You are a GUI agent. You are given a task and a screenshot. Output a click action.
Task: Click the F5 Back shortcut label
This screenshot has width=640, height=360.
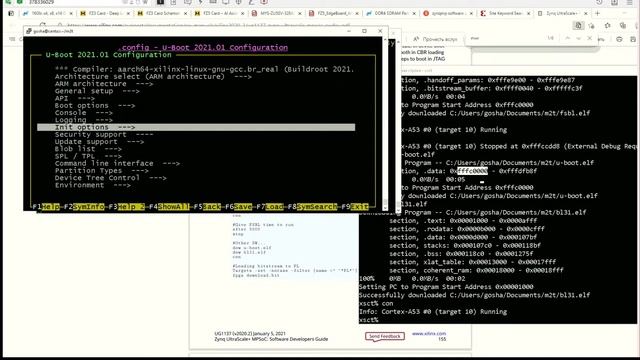(207, 207)
